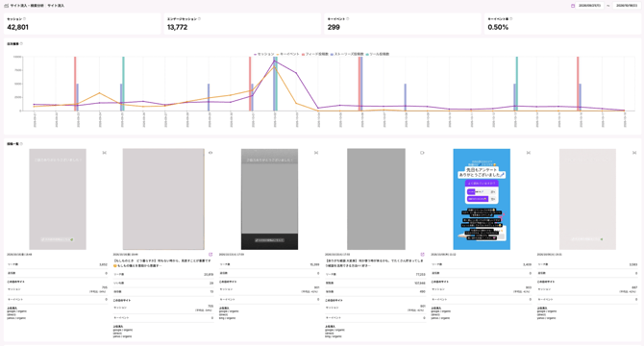Toggle the リール投稿数 legend entry
The height and width of the screenshot is (346, 644).
point(378,54)
